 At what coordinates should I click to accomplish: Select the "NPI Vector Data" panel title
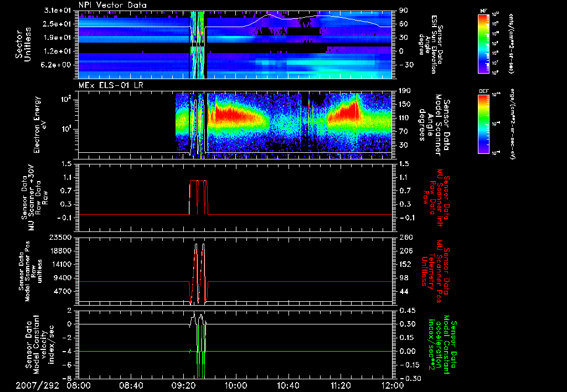tap(112, 5)
